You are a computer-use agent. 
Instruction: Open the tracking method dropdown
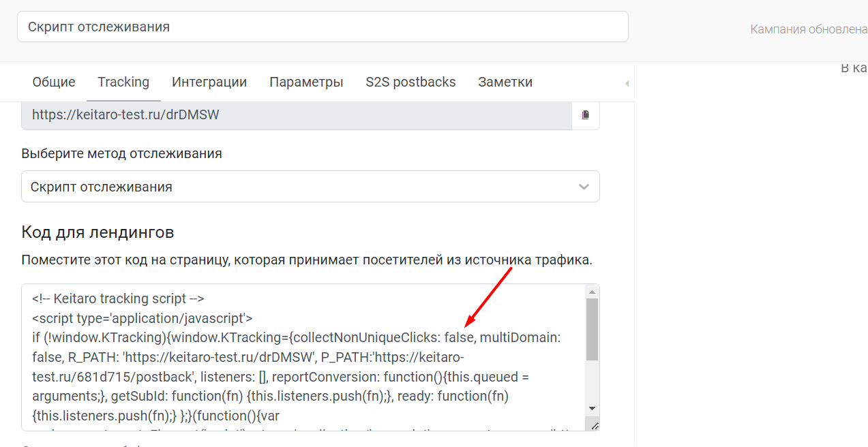tap(310, 187)
